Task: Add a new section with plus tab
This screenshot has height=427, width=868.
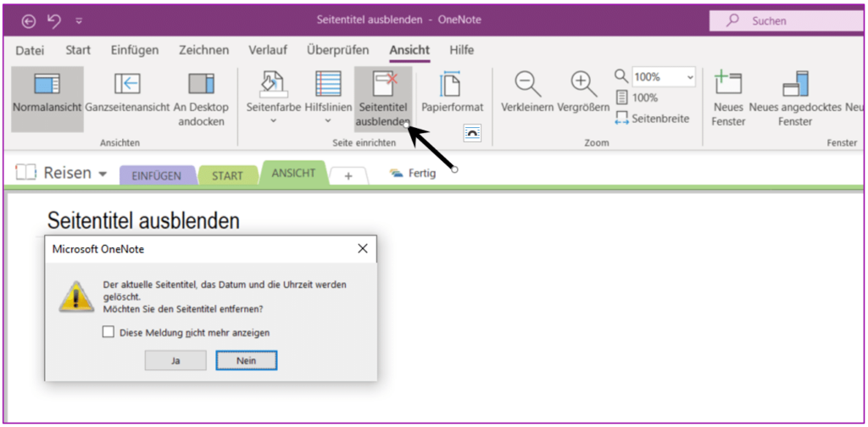Action: (348, 176)
